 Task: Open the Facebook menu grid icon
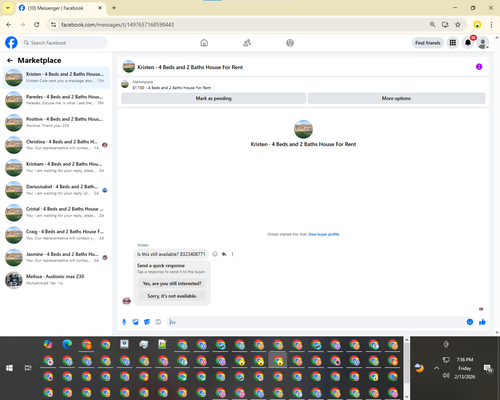tap(453, 43)
